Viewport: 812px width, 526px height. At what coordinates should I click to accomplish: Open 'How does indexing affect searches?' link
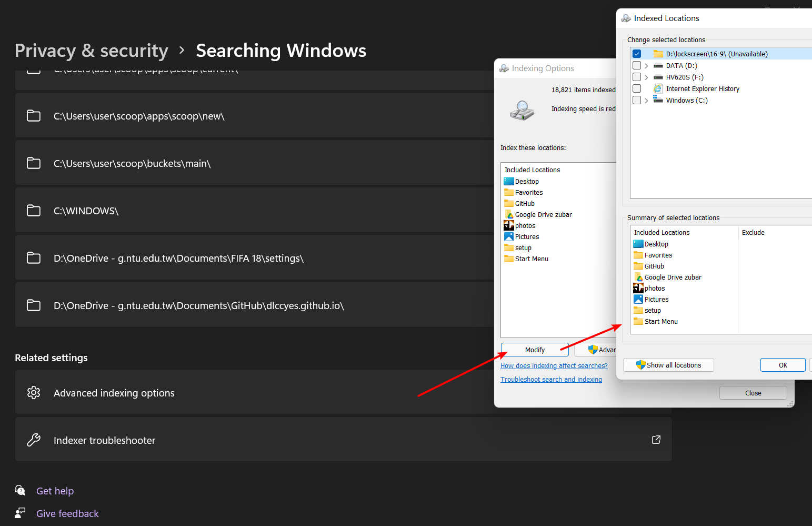(x=554, y=365)
